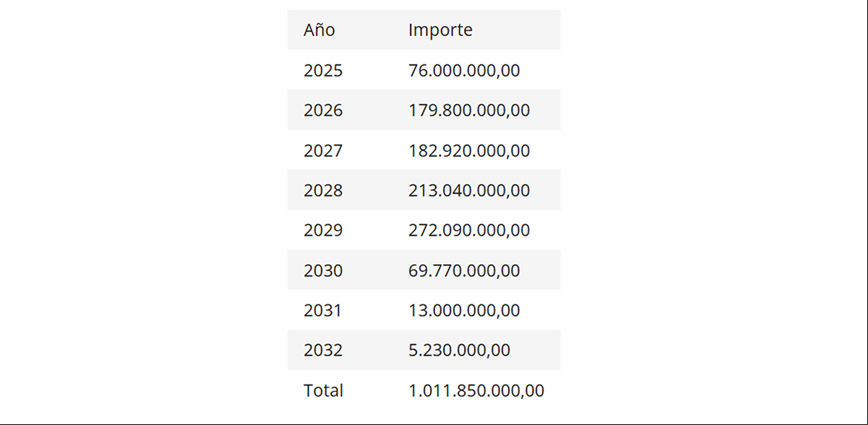Click the Año column header
Screen dimensions: 868x425
[319, 30]
